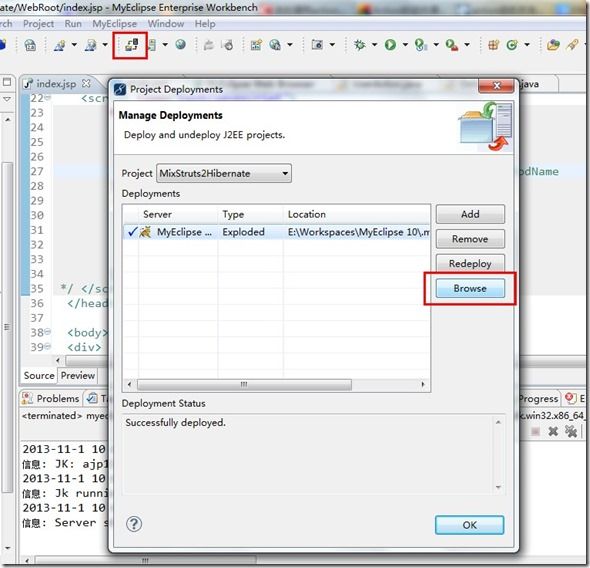Open the Help menu
The image size is (590, 568).
(205, 24)
